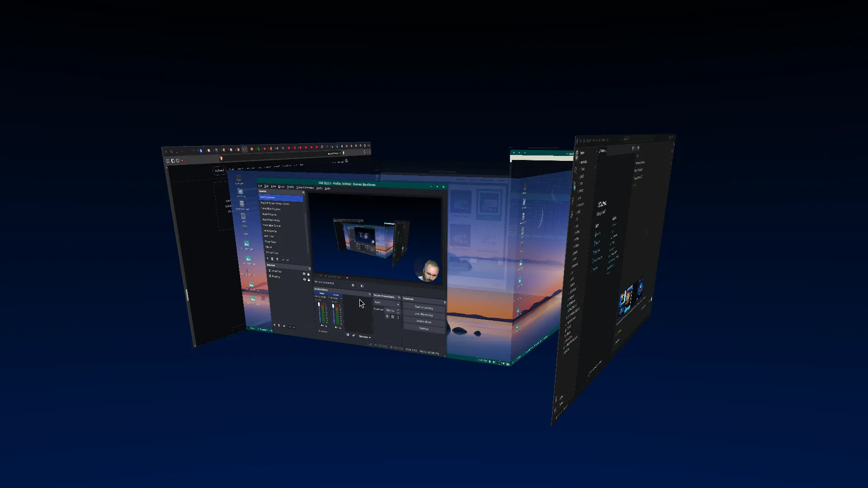Pop out Sources dock panel icon
The height and width of the screenshot is (488, 868).
310,268
